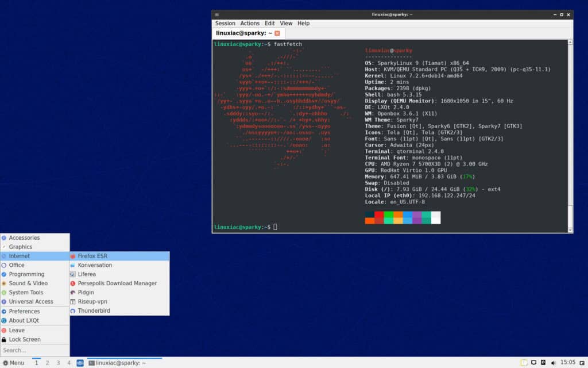Open the Edit menu in QTerminal
The image size is (588, 368).
(270, 23)
